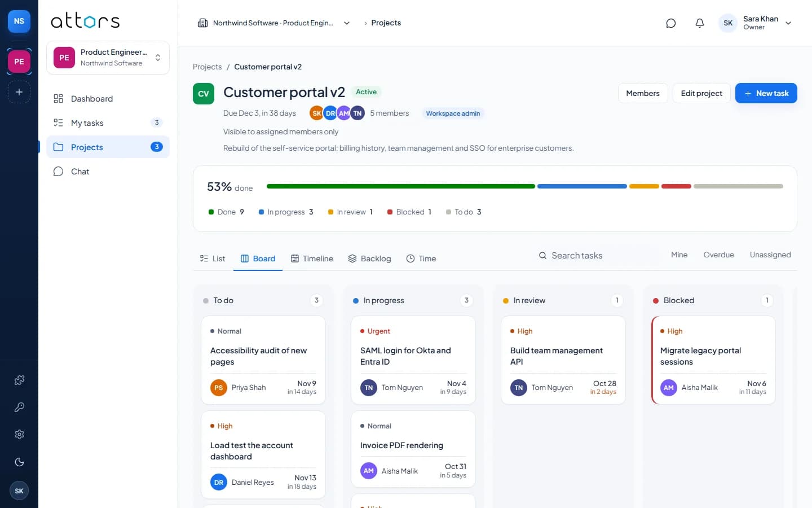Click the SK avatar at bottom of rail

pyautogui.click(x=19, y=491)
